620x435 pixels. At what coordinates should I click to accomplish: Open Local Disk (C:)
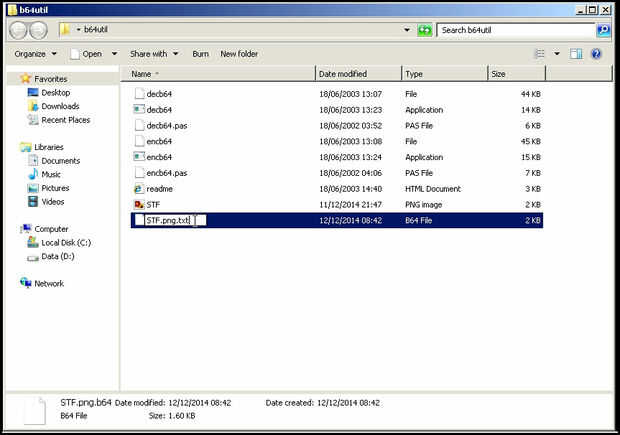coord(66,243)
